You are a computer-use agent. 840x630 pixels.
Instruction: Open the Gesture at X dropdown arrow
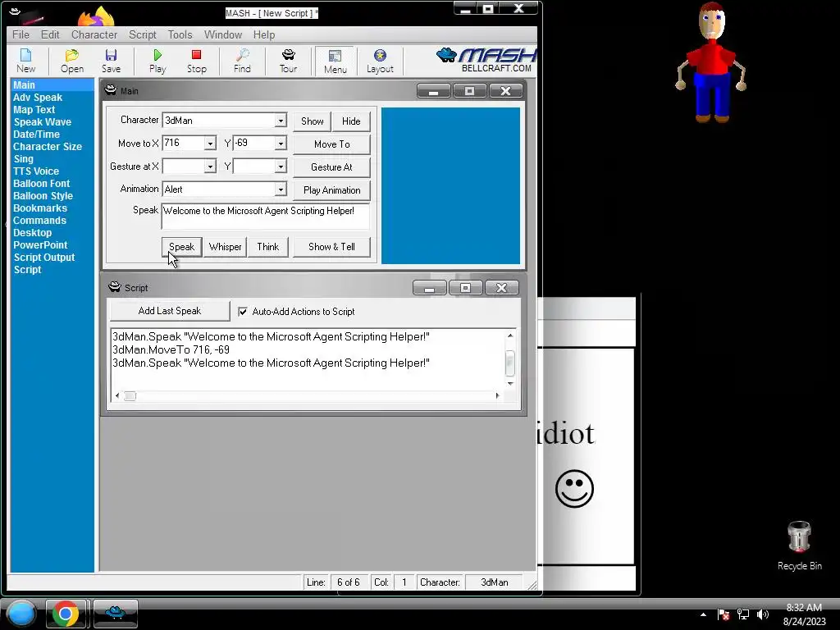click(210, 167)
